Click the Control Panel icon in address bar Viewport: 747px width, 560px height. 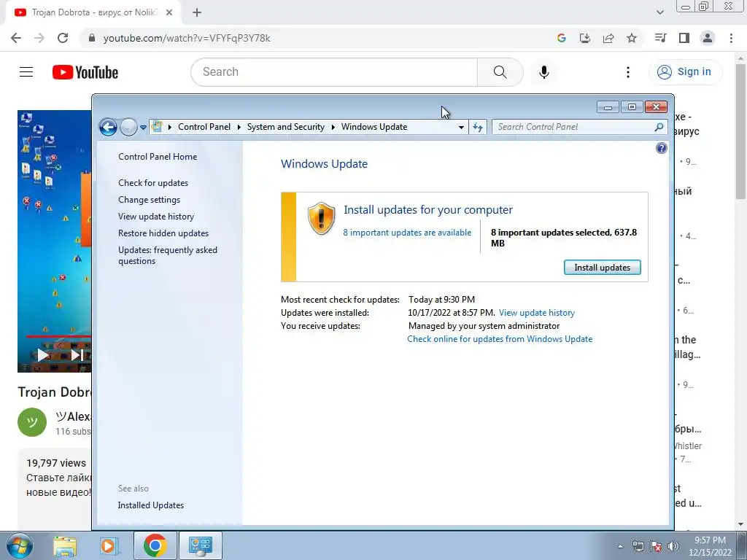(x=157, y=127)
